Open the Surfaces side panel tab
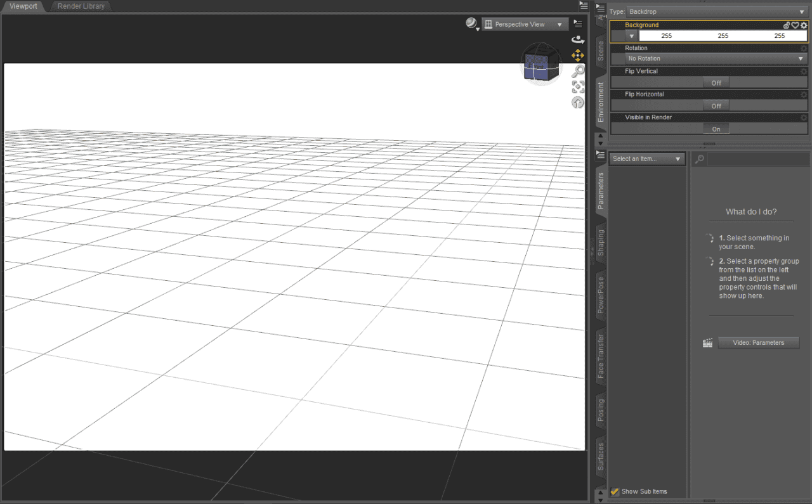This screenshot has height=504, width=812. click(x=599, y=458)
